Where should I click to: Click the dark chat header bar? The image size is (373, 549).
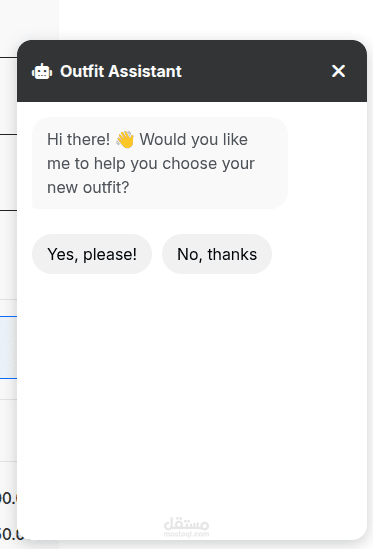coord(192,71)
